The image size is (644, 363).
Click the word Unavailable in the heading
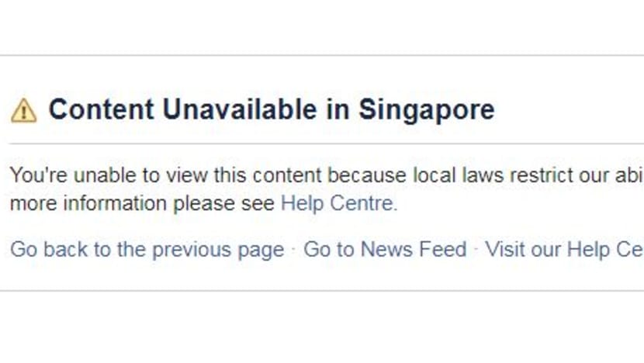[x=240, y=109]
